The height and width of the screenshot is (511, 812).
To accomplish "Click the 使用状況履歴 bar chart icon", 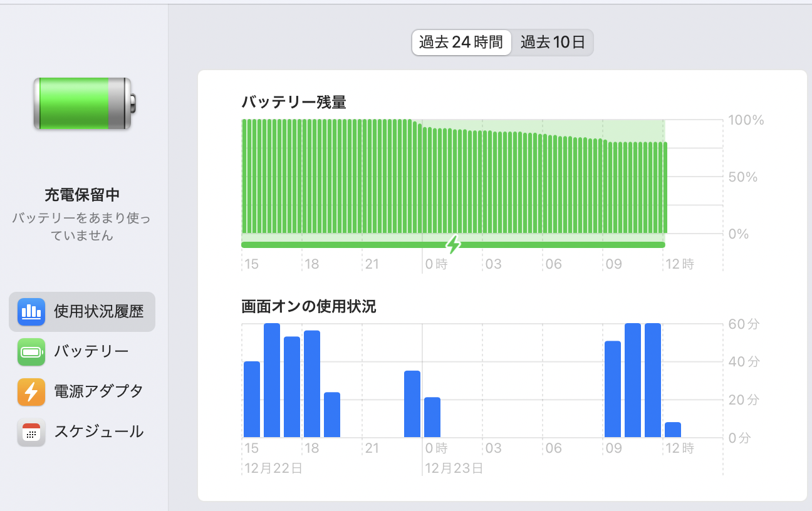I will pos(31,312).
